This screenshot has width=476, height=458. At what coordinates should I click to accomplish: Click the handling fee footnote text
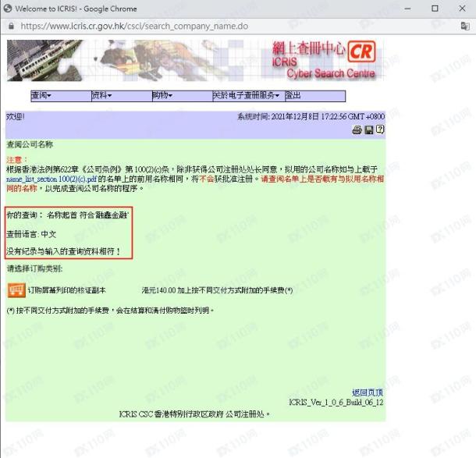click(111, 311)
